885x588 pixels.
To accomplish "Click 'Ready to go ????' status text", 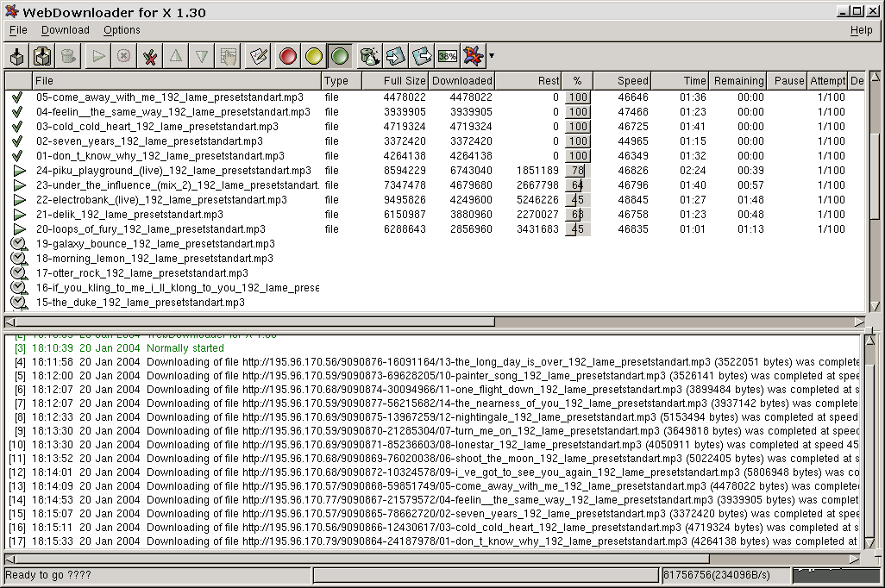I will [x=48, y=575].
